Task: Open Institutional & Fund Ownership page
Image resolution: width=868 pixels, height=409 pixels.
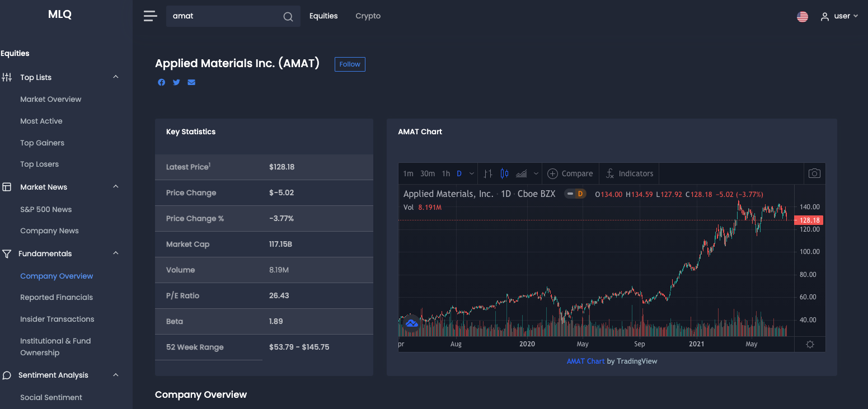Action: 55,347
